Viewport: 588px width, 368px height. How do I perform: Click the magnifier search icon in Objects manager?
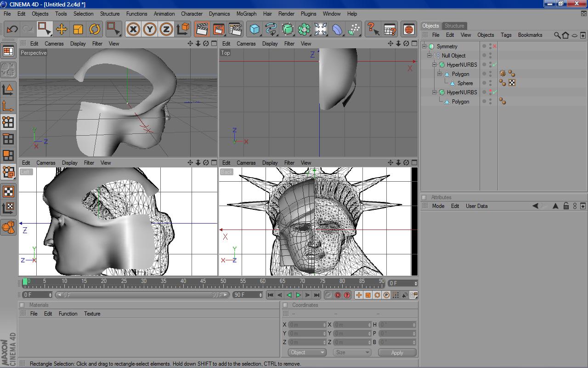point(557,35)
